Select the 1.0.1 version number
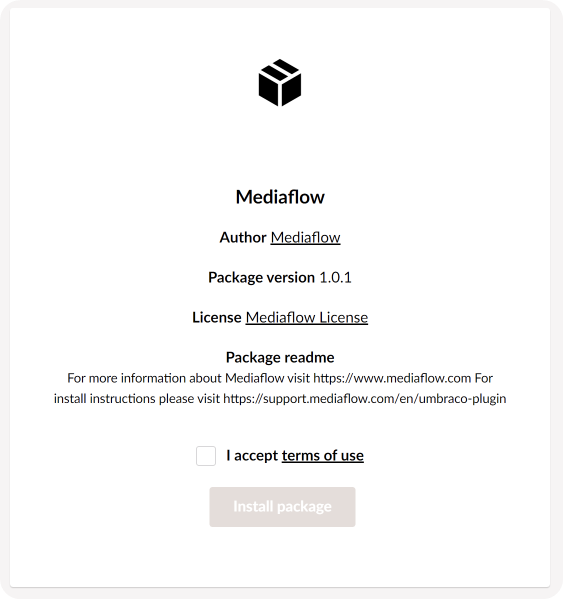Viewport: 563px width, 599px height. click(x=335, y=277)
